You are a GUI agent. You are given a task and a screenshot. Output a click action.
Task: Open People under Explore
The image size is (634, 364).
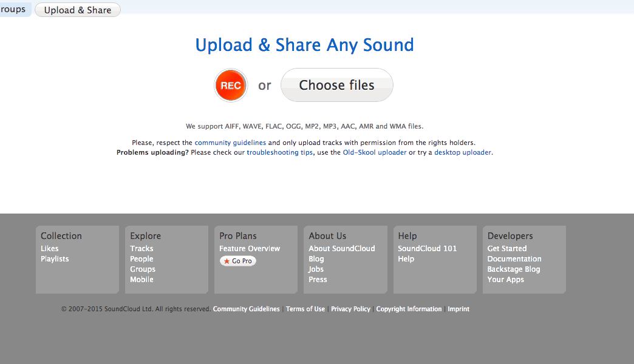point(141,259)
